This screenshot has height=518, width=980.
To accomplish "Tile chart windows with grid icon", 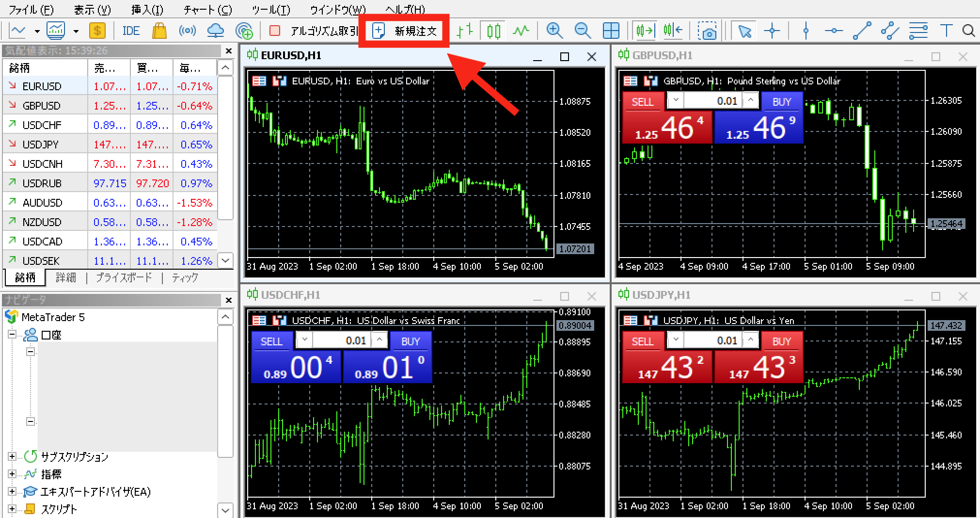I will coord(611,31).
